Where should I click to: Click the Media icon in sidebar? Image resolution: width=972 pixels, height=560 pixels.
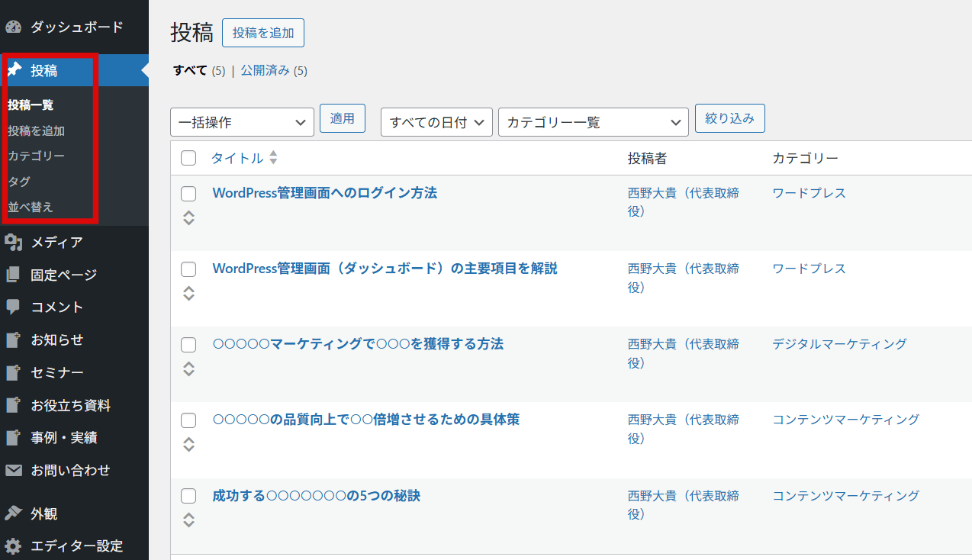pyautogui.click(x=14, y=243)
